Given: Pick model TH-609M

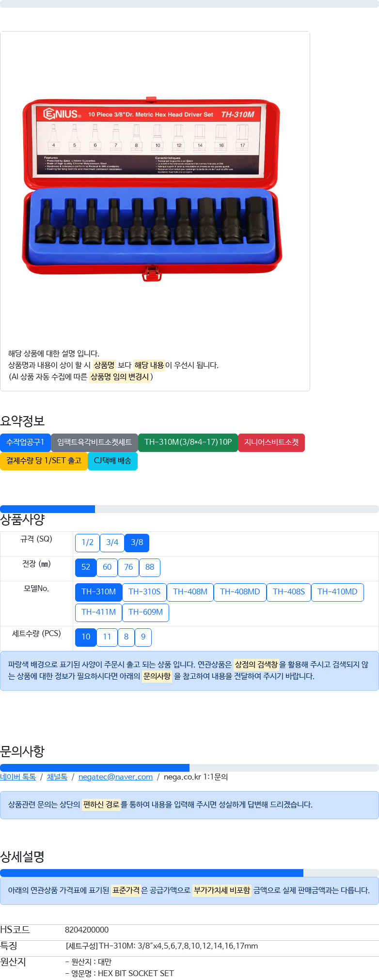Looking at the screenshot, I should tap(145, 612).
